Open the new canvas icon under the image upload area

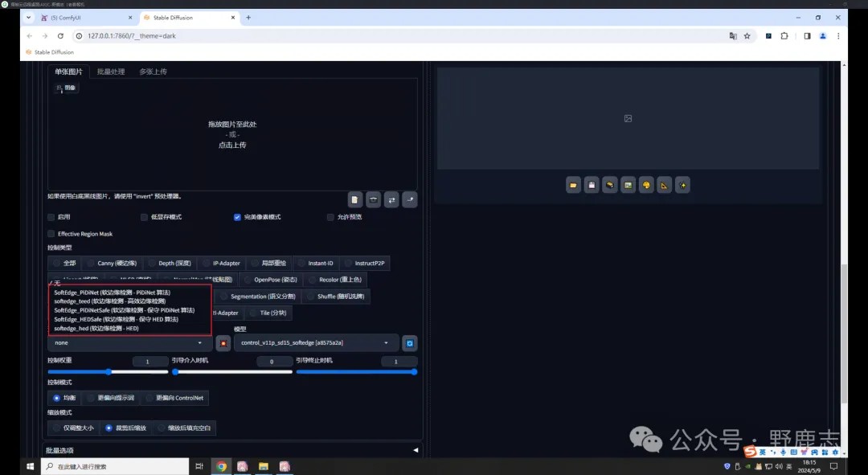coord(355,200)
